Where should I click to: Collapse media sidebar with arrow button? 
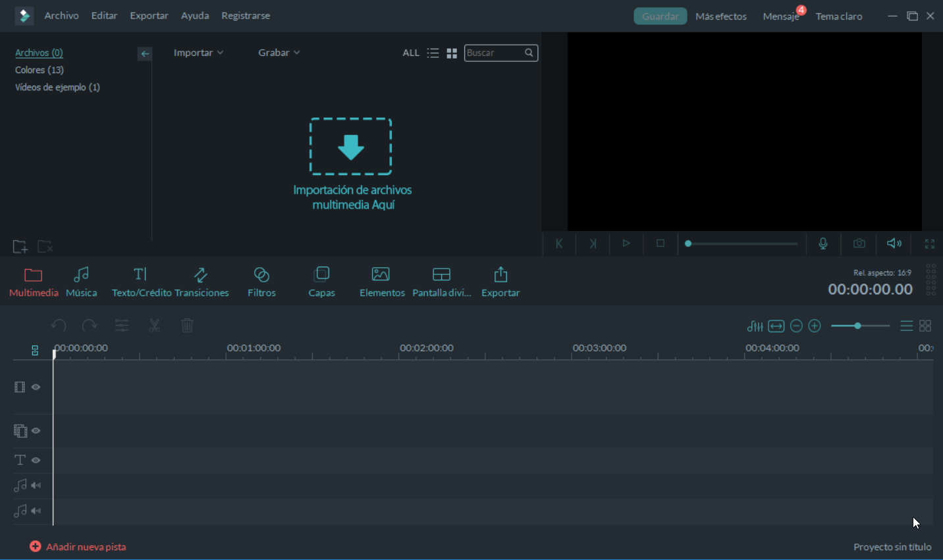tap(145, 53)
